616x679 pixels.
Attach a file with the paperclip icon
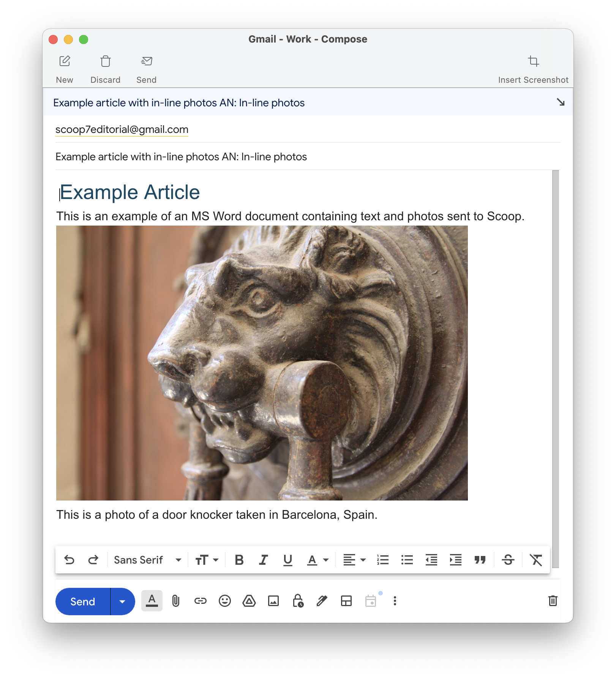[175, 601]
